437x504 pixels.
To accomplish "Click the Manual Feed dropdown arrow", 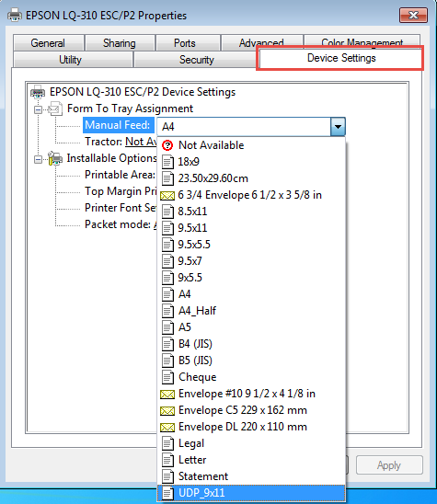I will (x=338, y=126).
